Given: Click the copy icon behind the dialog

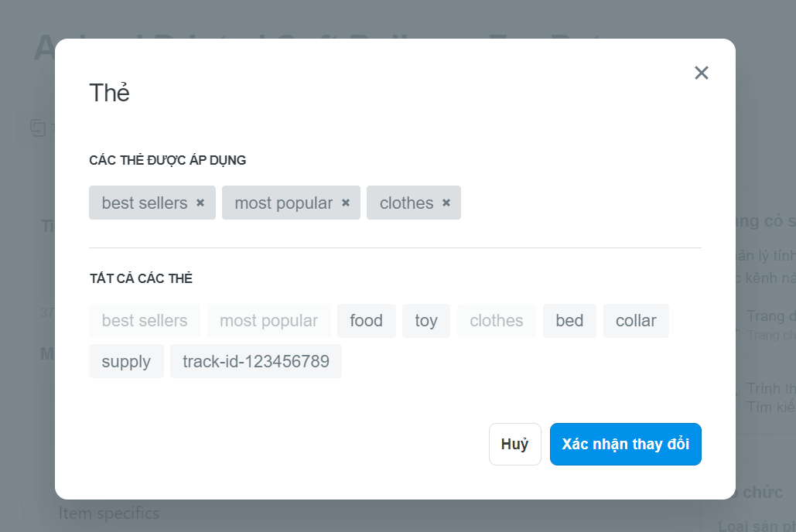Looking at the screenshot, I should coord(38,128).
